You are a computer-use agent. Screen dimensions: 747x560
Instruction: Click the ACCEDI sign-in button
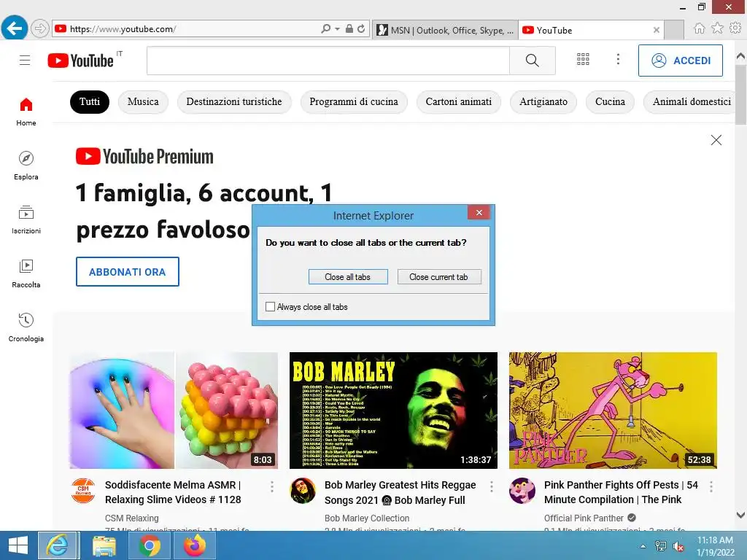click(681, 61)
